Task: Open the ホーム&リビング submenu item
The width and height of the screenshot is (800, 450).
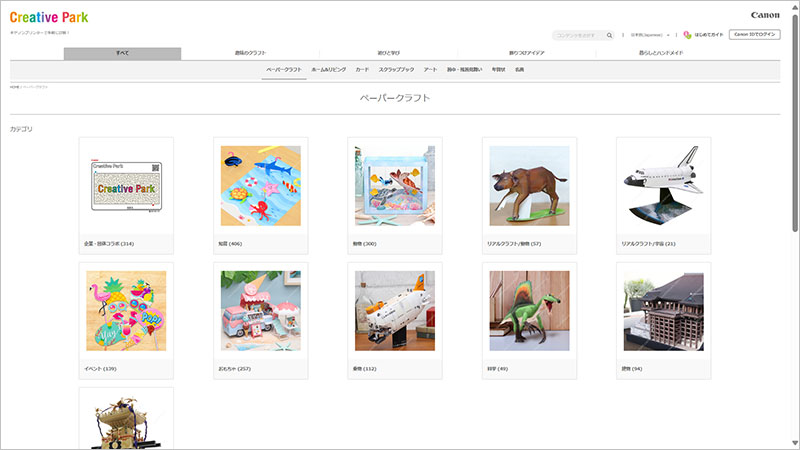Action: coord(329,70)
